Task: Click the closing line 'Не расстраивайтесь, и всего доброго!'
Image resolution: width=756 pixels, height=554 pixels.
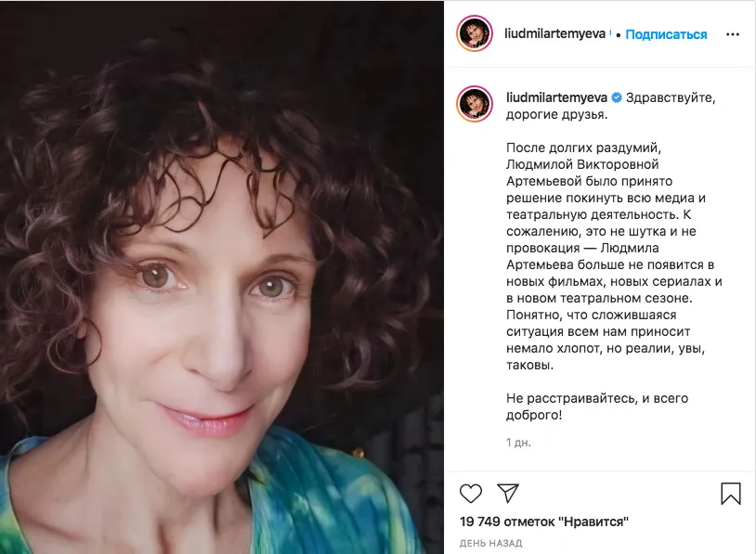Action: click(597, 406)
